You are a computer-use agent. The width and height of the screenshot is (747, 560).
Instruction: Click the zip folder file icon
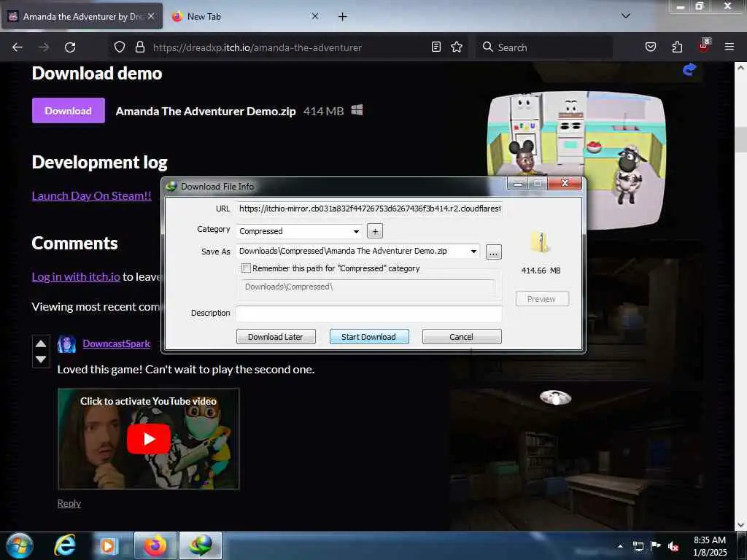541,242
